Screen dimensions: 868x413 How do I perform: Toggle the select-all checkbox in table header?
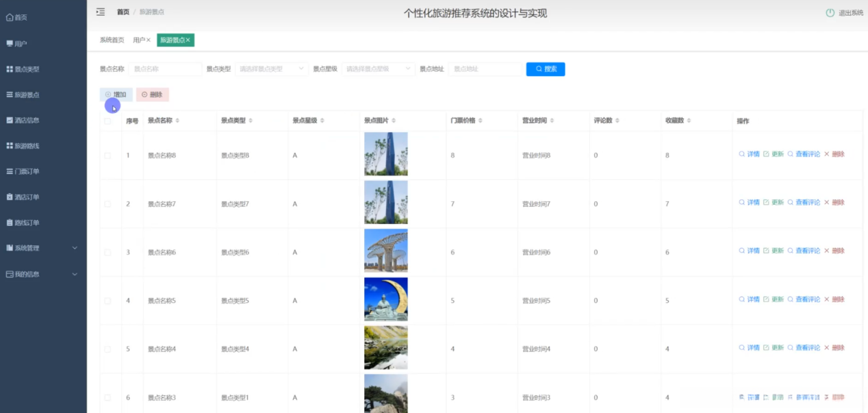click(107, 121)
